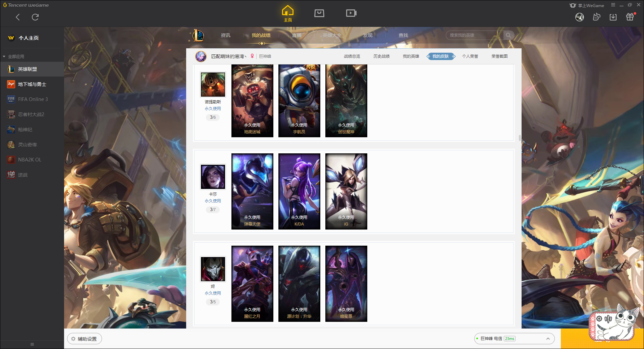
Task: Open the hamburger menu in the title bar
Action: click(x=613, y=5)
